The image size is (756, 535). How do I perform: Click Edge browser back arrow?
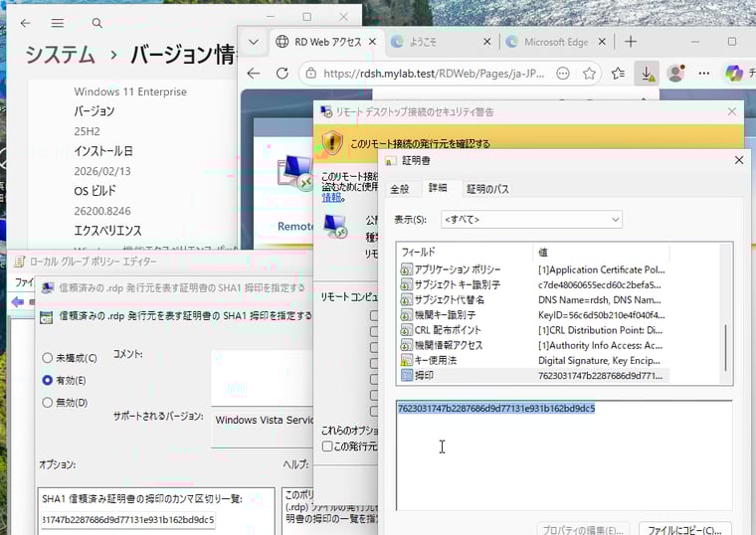point(254,74)
